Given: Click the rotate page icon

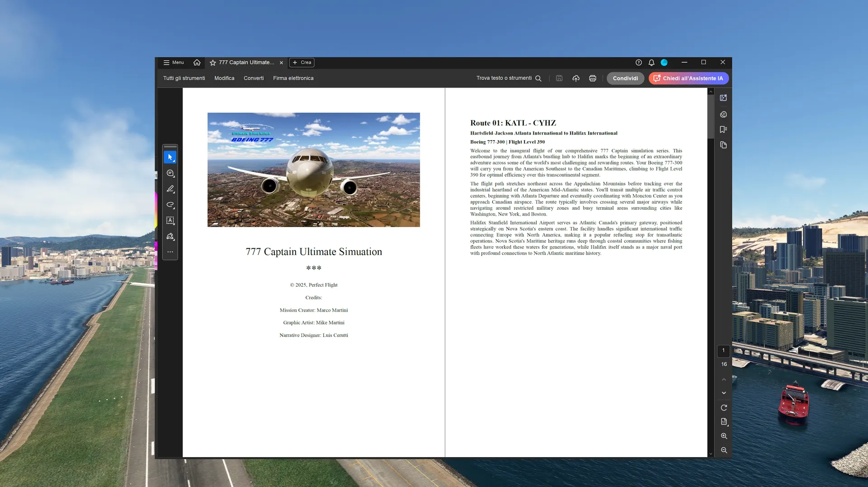Looking at the screenshot, I should coord(724,408).
